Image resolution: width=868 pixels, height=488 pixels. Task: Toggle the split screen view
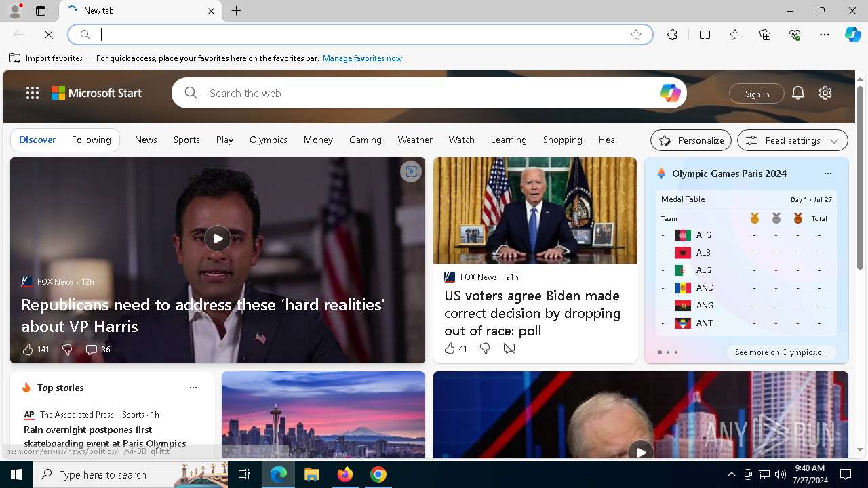[705, 35]
